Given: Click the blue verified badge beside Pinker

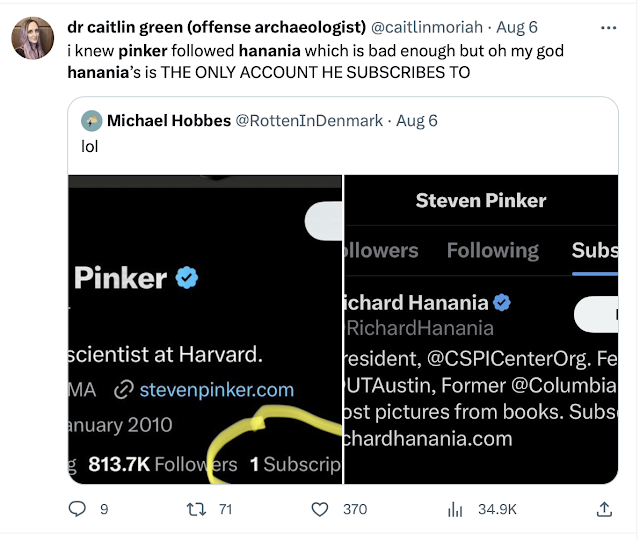Looking at the screenshot, I should click(x=187, y=278).
